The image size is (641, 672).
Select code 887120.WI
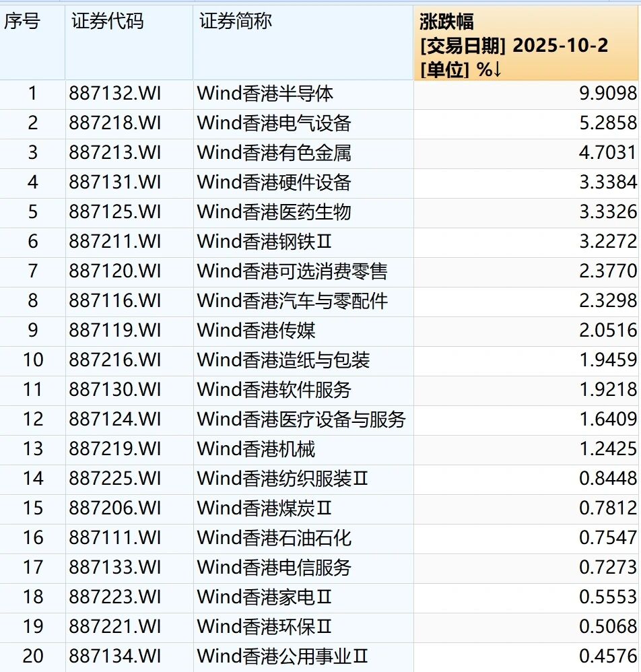115,271
